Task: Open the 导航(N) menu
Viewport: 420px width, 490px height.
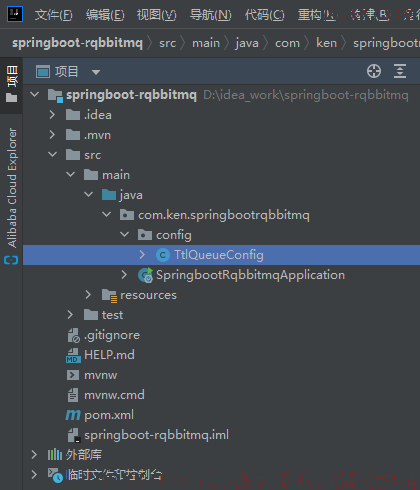Action: pos(210,15)
